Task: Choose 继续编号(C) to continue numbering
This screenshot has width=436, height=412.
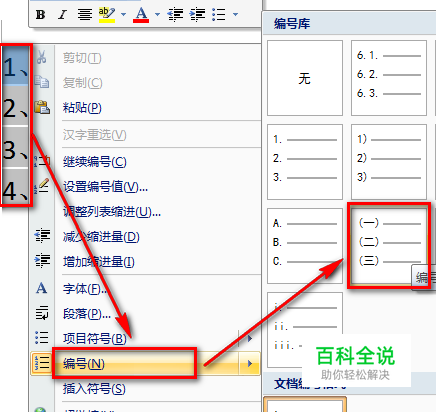Action: pyautogui.click(x=95, y=162)
